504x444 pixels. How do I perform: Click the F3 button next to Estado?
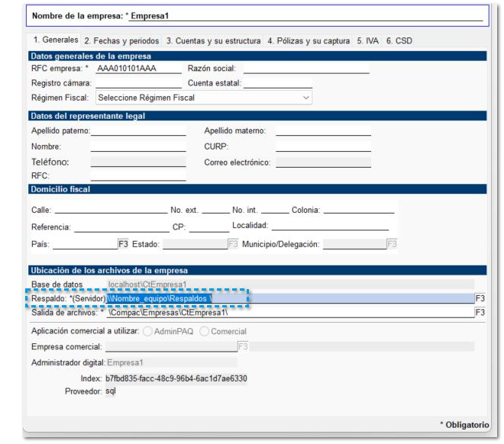233,245
